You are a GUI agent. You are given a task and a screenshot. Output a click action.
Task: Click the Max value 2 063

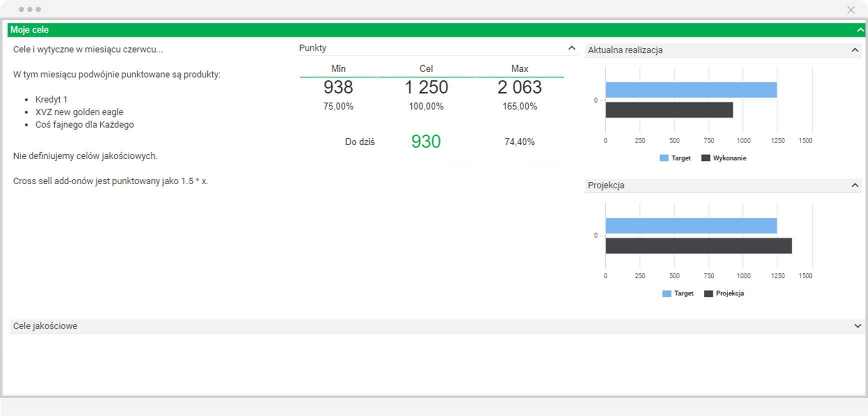pyautogui.click(x=519, y=88)
